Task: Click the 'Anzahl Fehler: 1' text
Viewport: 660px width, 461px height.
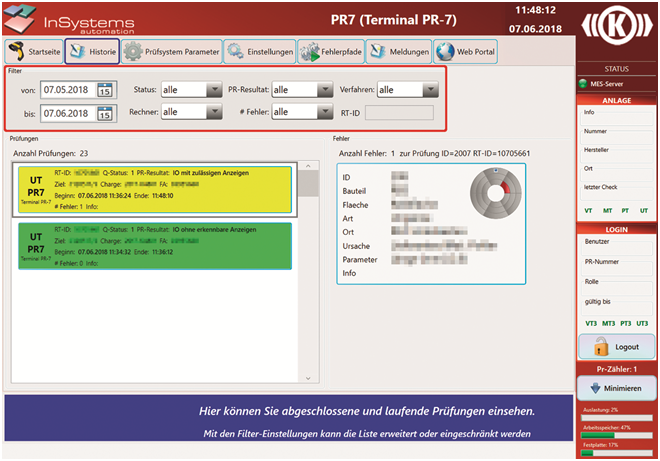Action: 367,153
